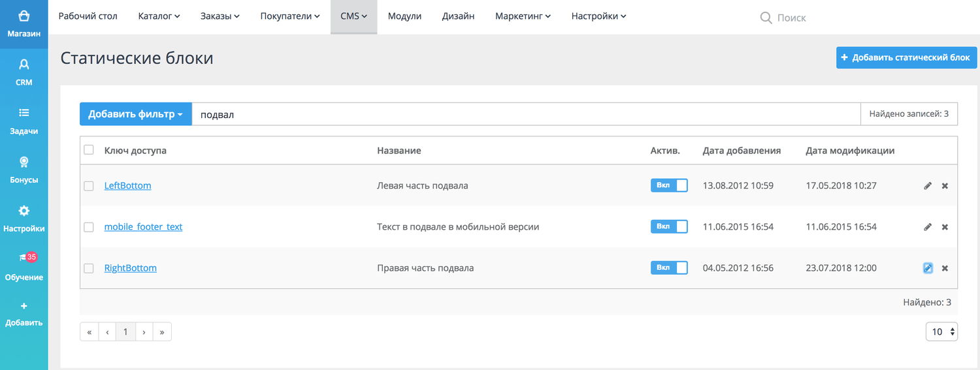980x370 pixels.
Task: Toggle the Вкл switch for RightBottom
Action: [x=669, y=268]
